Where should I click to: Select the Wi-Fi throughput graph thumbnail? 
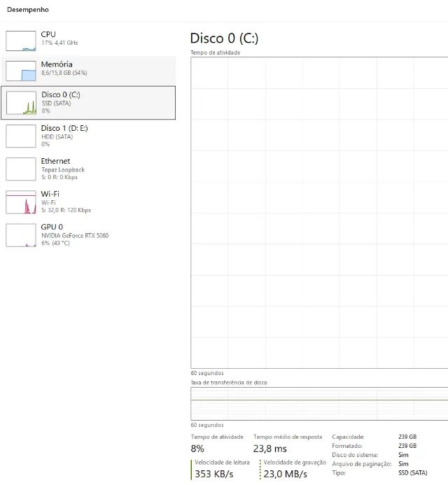pos(21,202)
